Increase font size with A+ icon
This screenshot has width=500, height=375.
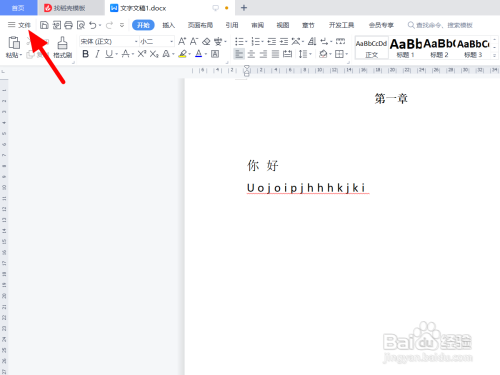coord(182,41)
